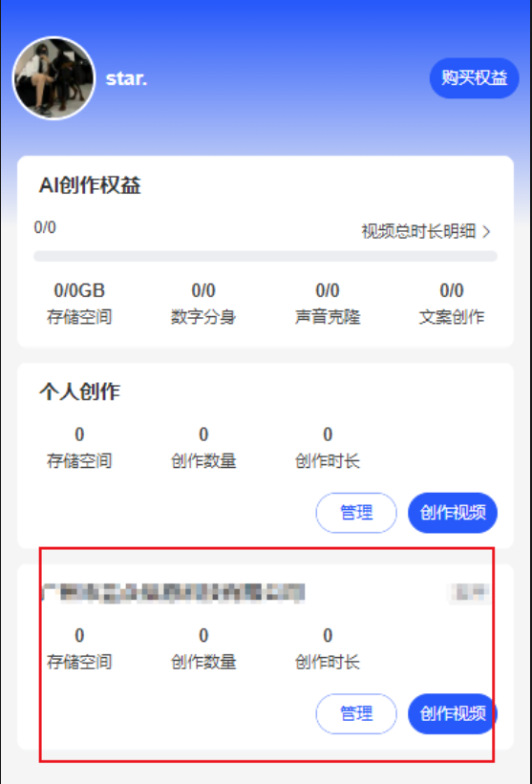Viewport: 532px width, 784px height.
Task: Click 管理 button in the blurred-title card
Action: (x=356, y=713)
